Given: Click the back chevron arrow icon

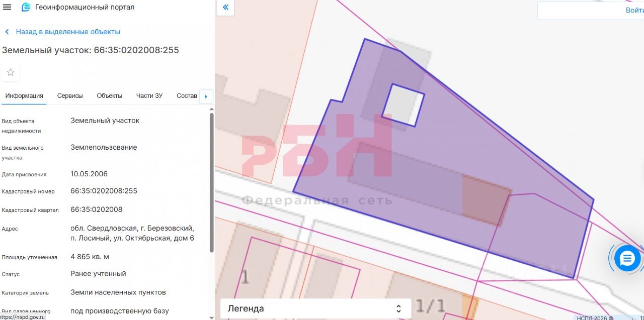Looking at the screenshot, I should 7,32.
